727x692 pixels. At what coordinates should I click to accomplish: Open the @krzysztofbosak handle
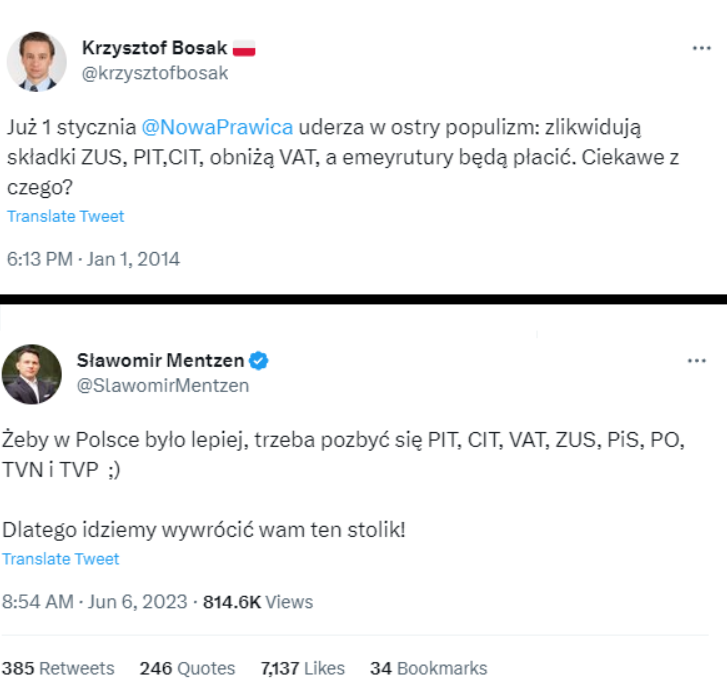154,73
